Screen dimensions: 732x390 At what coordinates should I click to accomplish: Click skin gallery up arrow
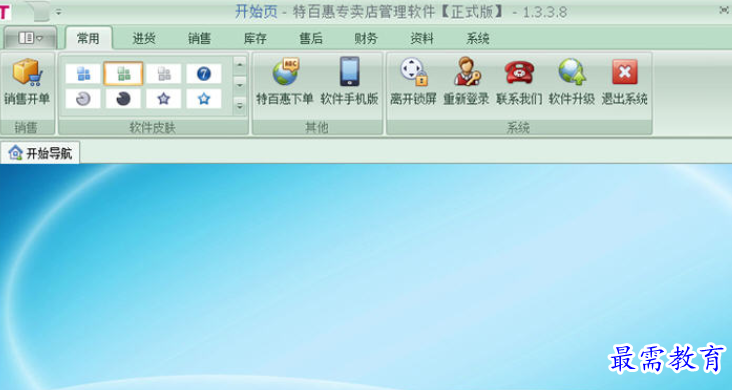click(x=239, y=64)
